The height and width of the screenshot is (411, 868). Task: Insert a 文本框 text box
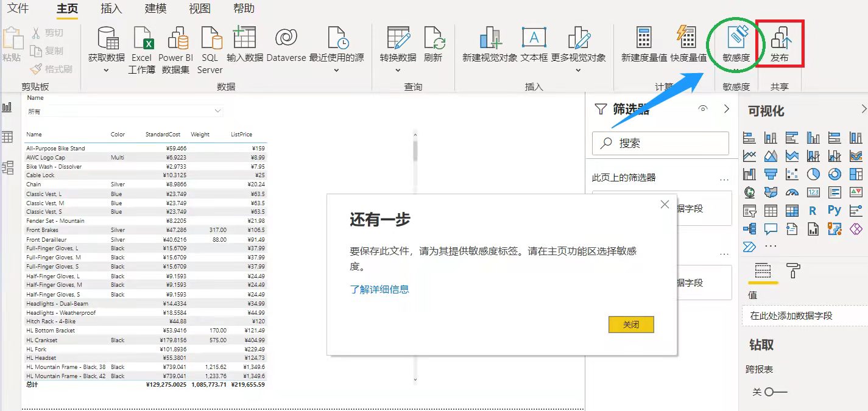534,44
